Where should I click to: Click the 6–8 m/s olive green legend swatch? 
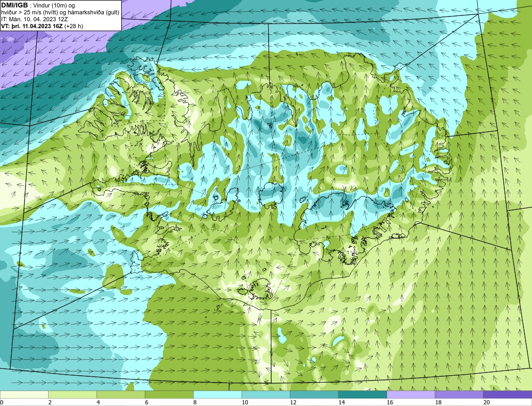click(169, 394)
